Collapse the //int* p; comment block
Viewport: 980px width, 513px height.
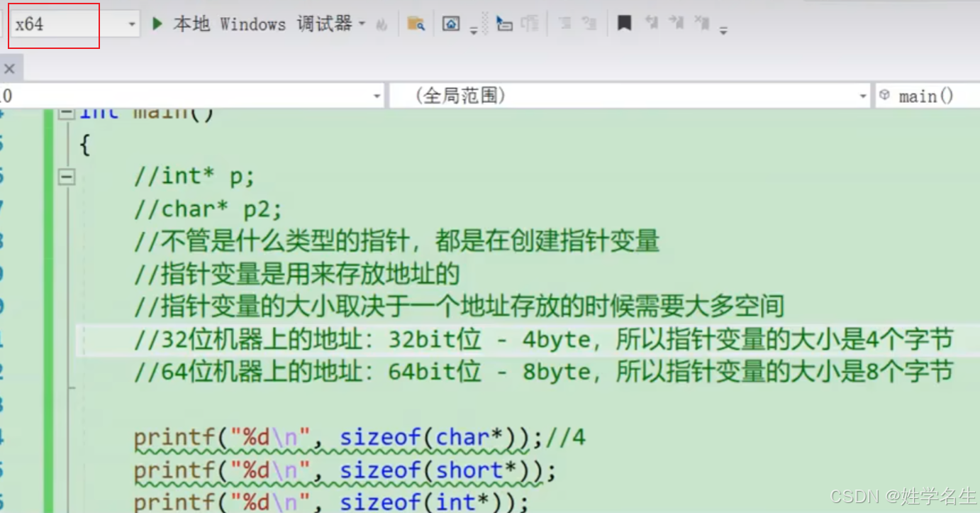[67, 177]
